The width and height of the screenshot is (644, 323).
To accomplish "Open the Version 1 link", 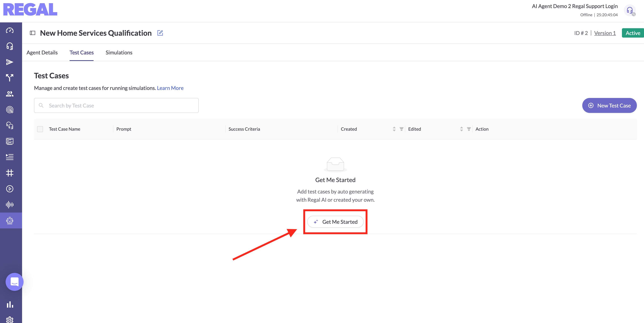I will [605, 33].
